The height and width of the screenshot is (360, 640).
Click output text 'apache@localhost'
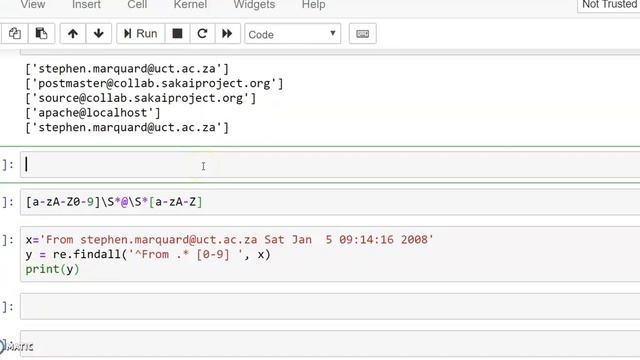coord(93,113)
